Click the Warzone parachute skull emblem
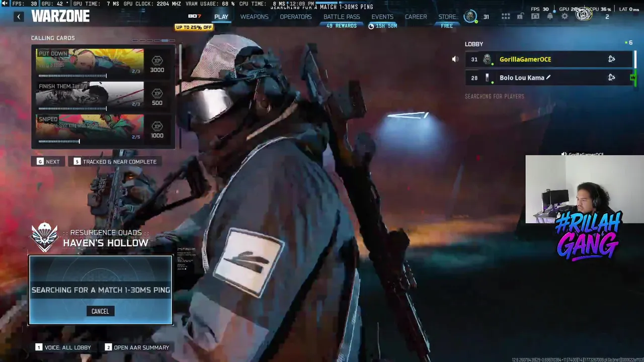 tap(45, 237)
